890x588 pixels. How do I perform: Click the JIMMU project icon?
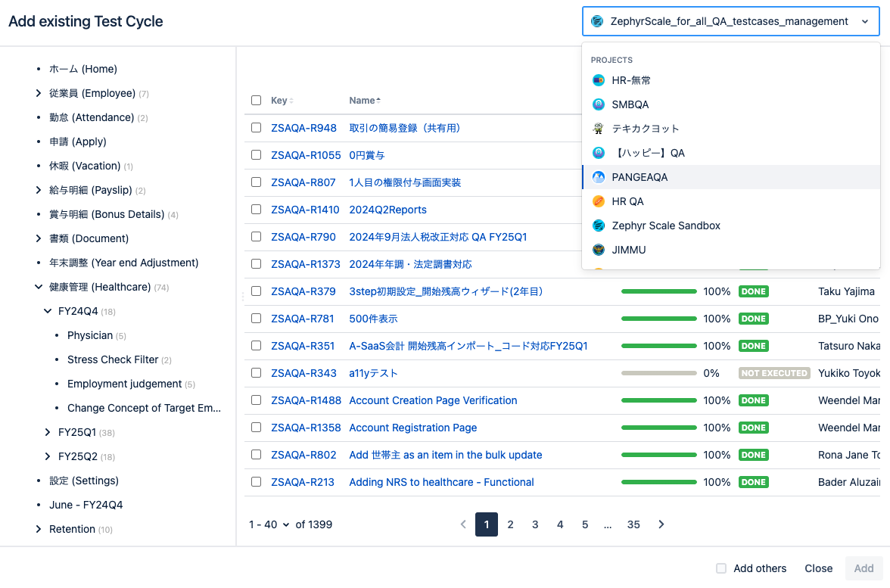point(598,250)
